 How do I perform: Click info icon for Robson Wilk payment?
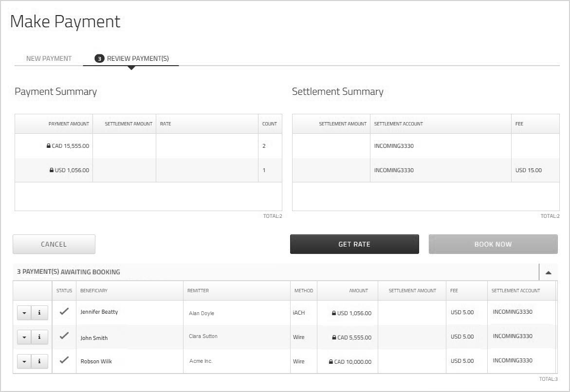pos(39,361)
